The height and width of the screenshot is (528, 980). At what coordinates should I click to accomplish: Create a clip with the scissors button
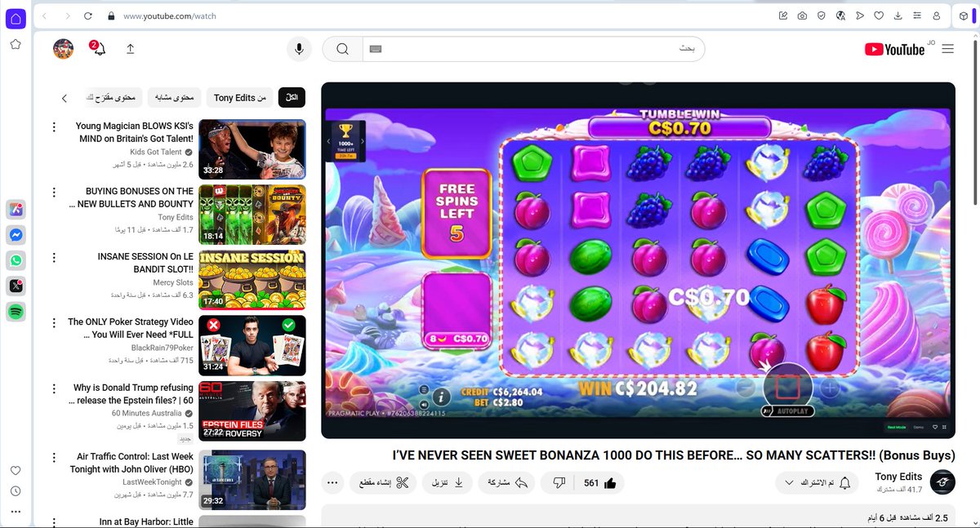coord(384,483)
